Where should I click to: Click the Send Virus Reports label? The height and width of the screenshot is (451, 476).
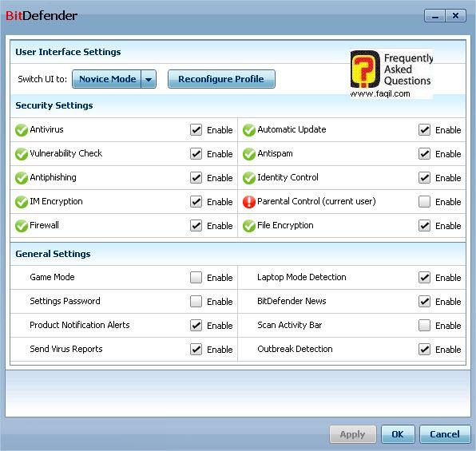[66, 349]
